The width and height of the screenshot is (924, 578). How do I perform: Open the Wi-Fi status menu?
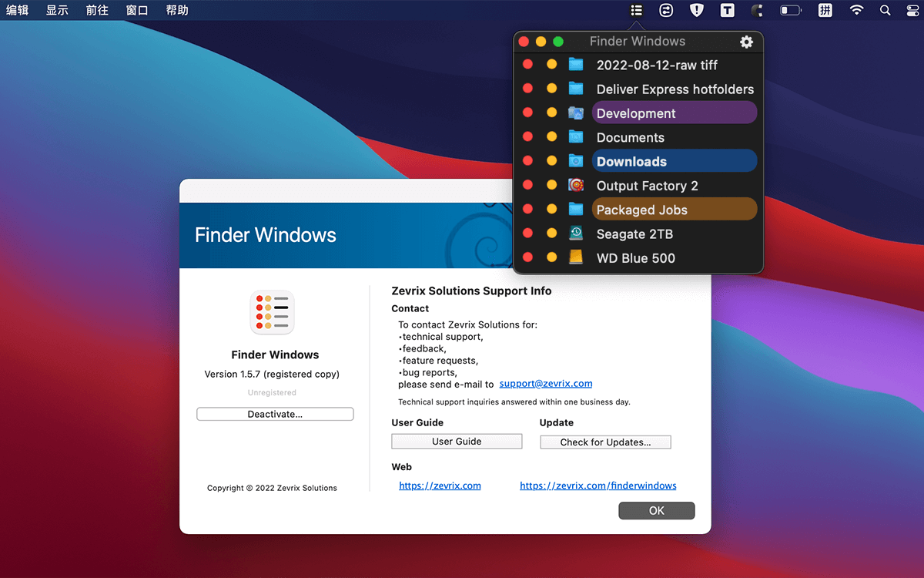(856, 10)
